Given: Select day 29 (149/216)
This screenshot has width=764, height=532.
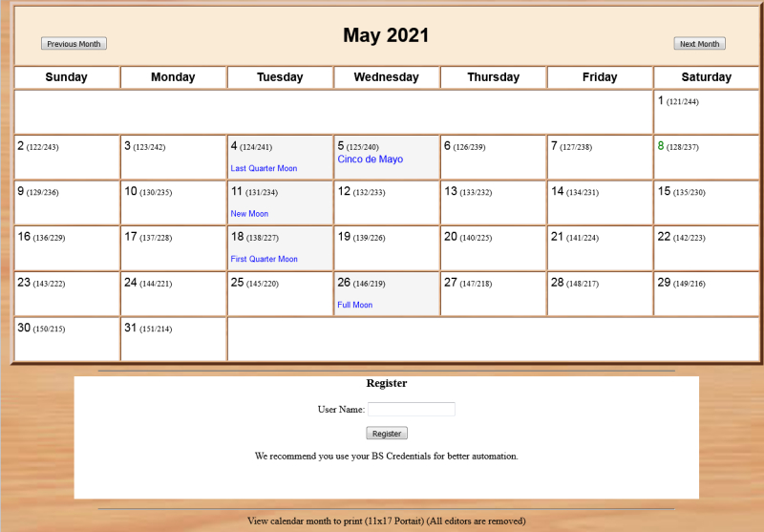Looking at the screenshot, I should pyautogui.click(x=707, y=294).
